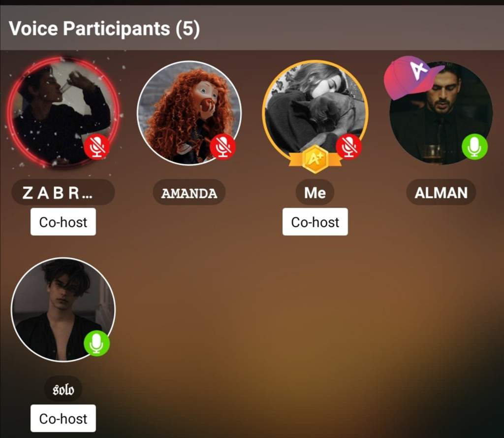Screen dimensions: 504x438
Task: Tap AMANDA's red muted mic icon
Action: click(223, 147)
